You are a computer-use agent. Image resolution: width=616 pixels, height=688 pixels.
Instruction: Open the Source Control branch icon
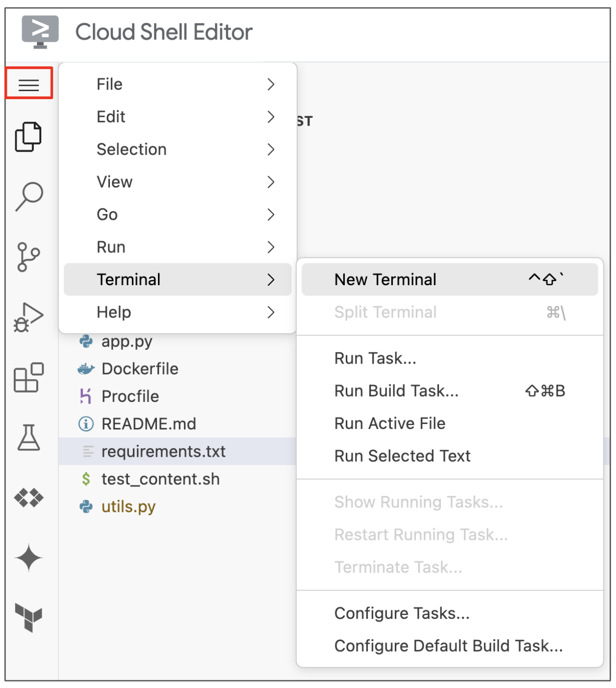[x=28, y=257]
